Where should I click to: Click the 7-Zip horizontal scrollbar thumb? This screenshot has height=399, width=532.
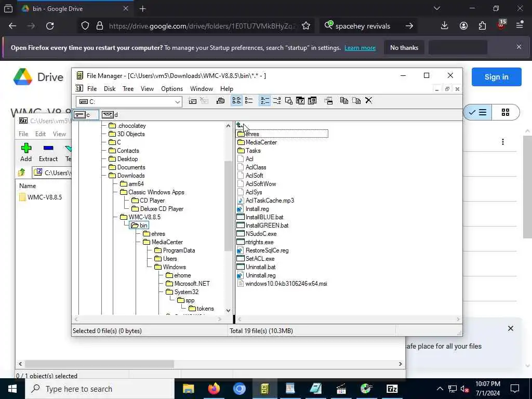(99, 364)
